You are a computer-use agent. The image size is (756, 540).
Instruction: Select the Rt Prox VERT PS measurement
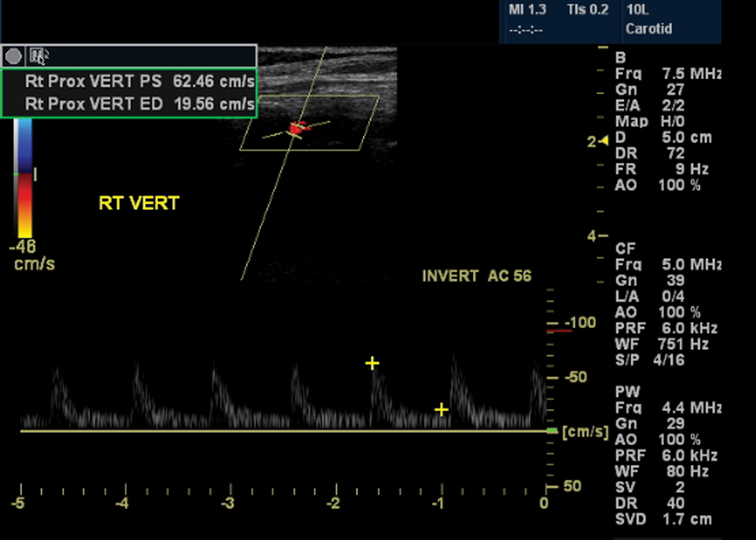(139, 81)
